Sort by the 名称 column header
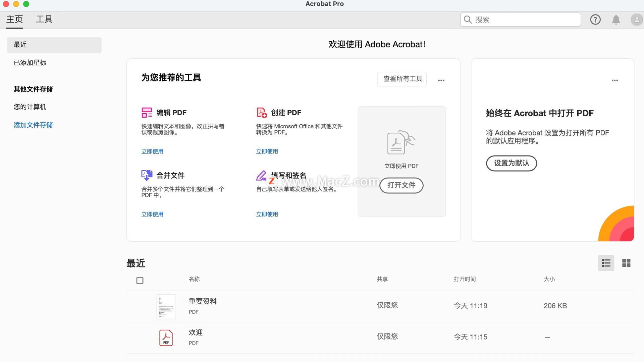This screenshot has height=362, width=644. (x=194, y=279)
